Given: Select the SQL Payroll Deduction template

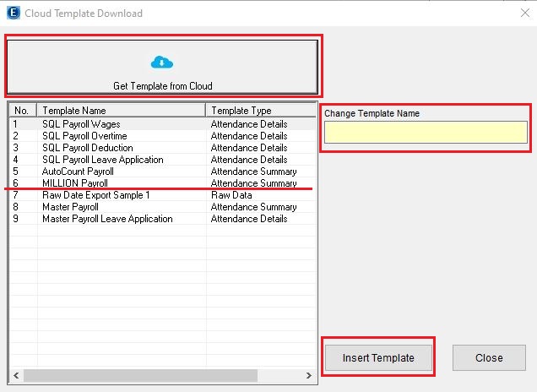Looking at the screenshot, I should 162,148.
